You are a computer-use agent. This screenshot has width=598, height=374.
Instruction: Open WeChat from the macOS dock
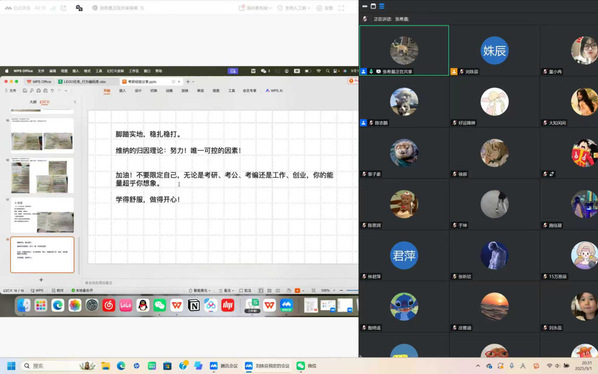(160, 305)
